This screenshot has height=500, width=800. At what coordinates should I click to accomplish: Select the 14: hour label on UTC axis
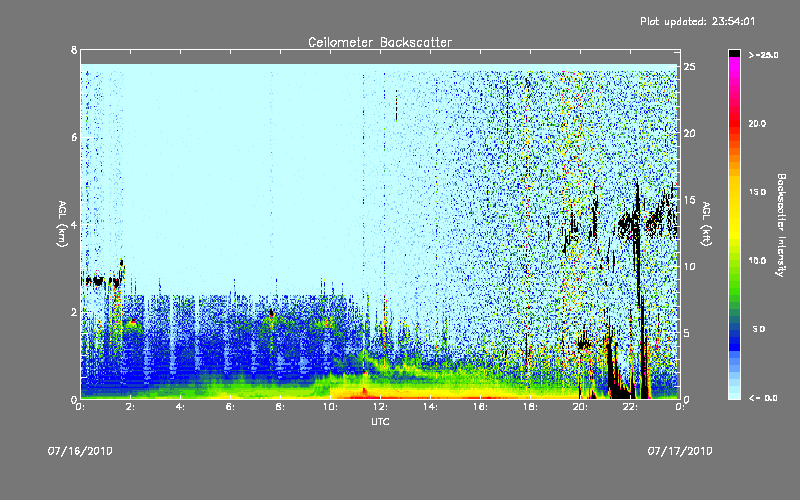point(431,407)
